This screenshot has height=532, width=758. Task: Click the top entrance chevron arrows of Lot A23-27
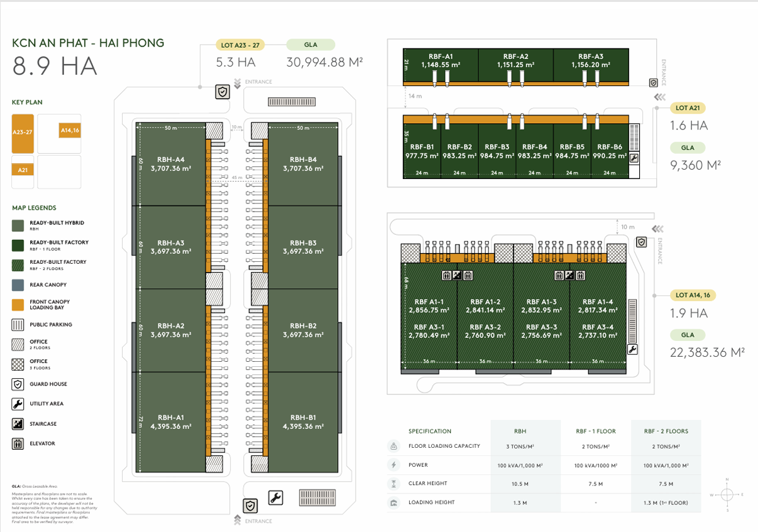[238, 82]
